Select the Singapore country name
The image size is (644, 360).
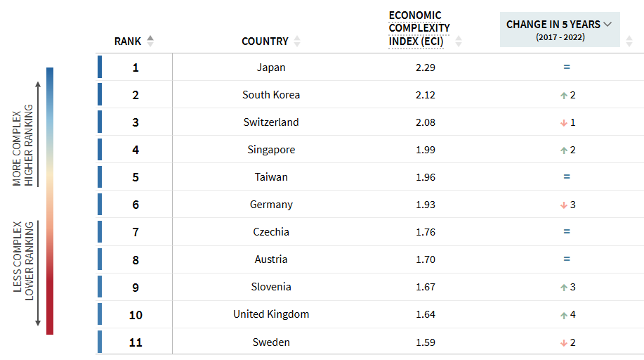click(x=271, y=150)
